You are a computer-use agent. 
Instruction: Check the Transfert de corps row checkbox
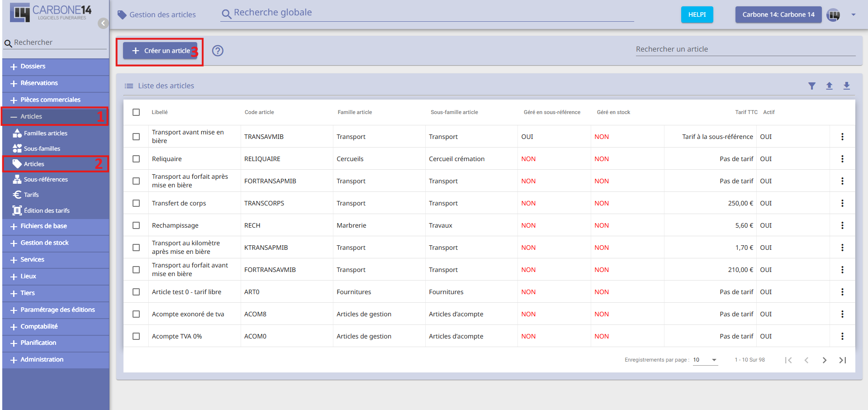(x=136, y=203)
